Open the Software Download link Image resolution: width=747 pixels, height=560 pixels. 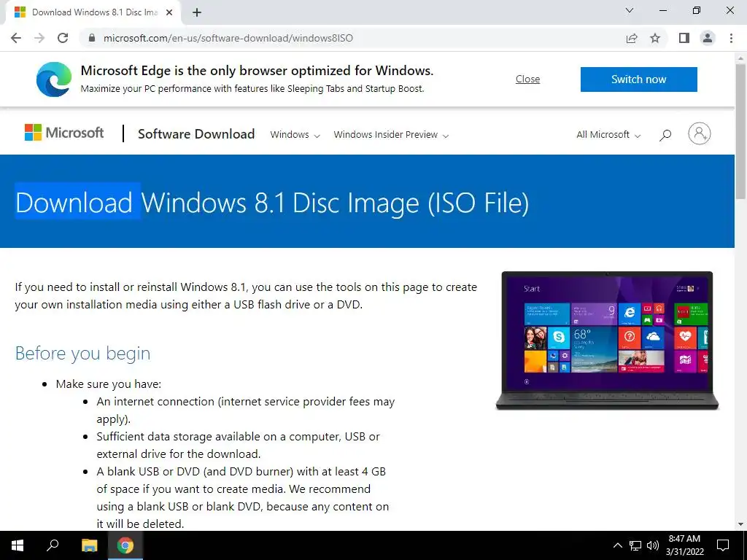196,134
